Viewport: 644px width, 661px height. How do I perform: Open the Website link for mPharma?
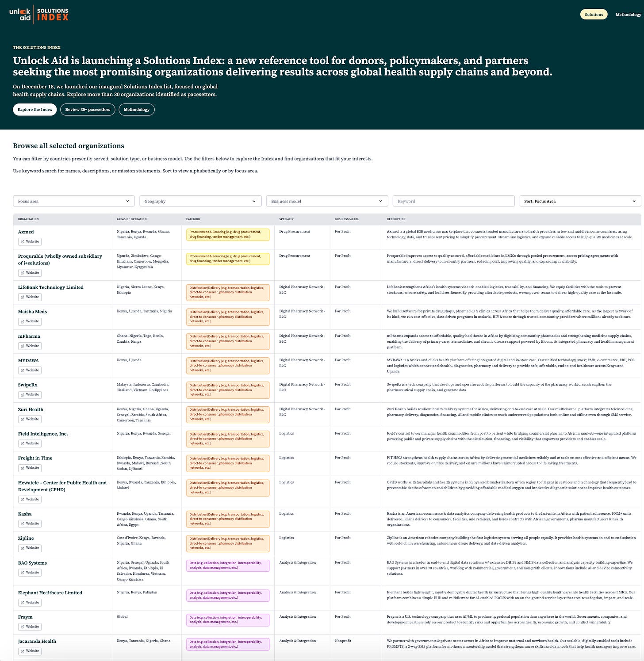tap(30, 346)
